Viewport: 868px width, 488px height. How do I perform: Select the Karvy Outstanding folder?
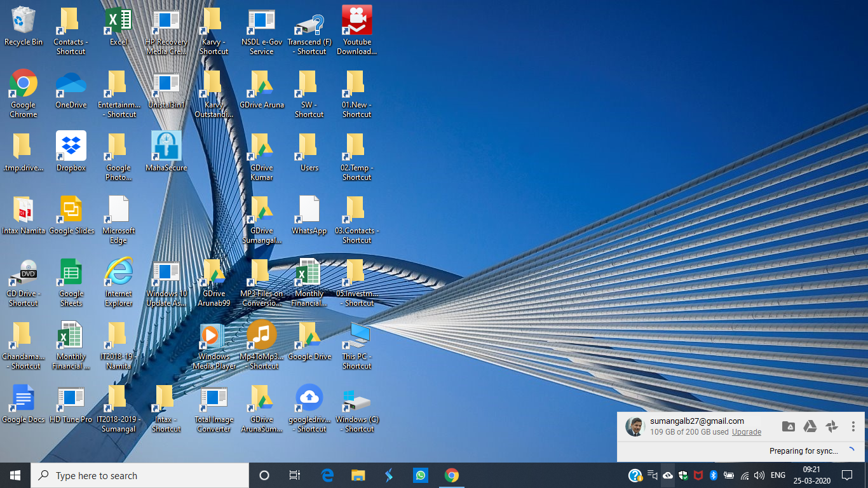click(214, 93)
